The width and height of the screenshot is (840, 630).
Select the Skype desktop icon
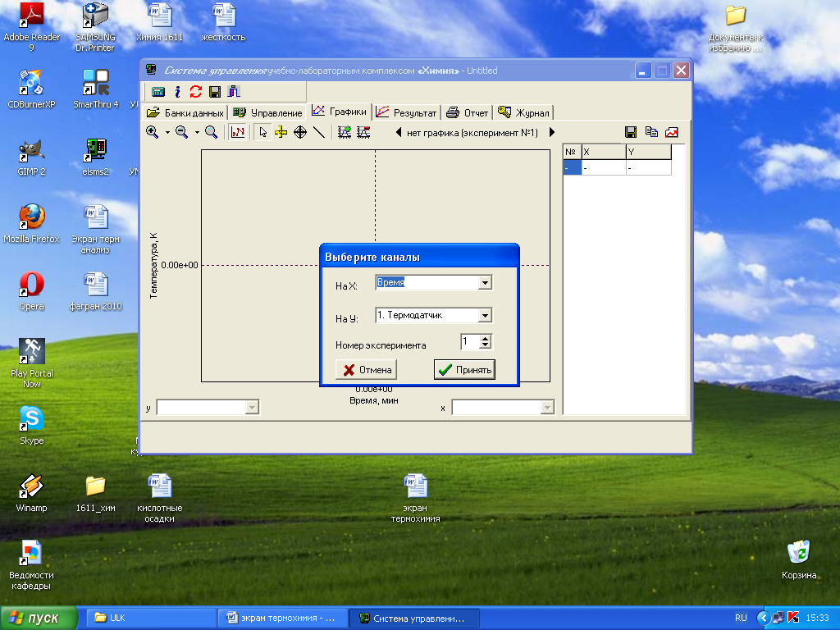[x=31, y=426]
